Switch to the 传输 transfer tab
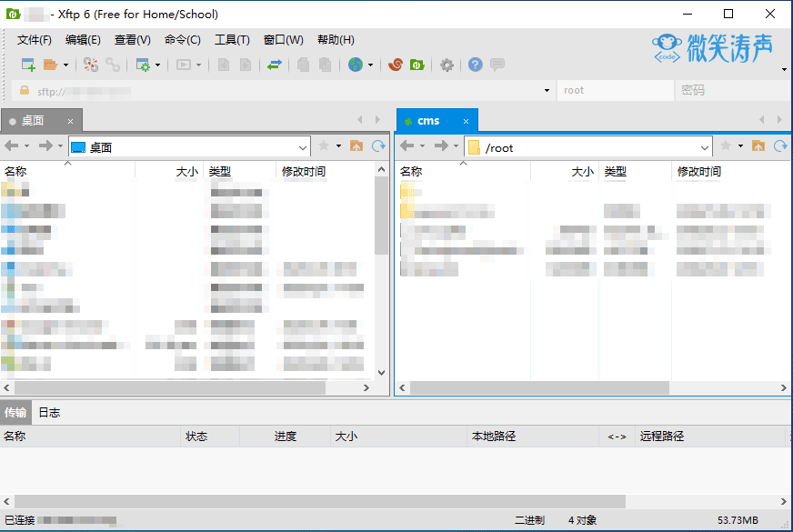The image size is (793, 532). click(15, 413)
